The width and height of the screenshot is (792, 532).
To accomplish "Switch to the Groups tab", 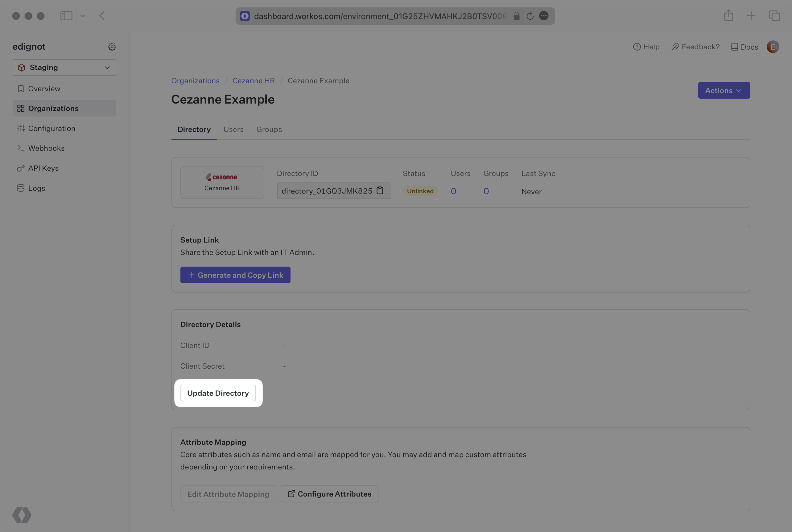I will pos(269,129).
